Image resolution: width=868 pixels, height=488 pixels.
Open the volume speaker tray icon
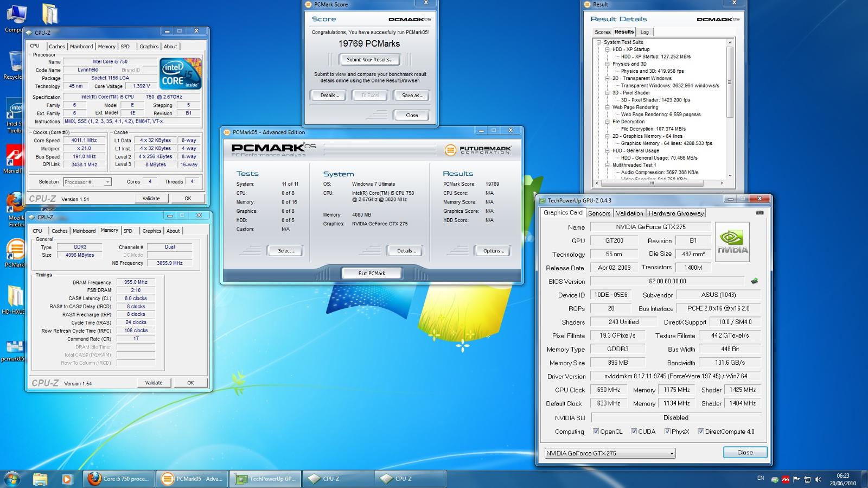click(x=818, y=479)
